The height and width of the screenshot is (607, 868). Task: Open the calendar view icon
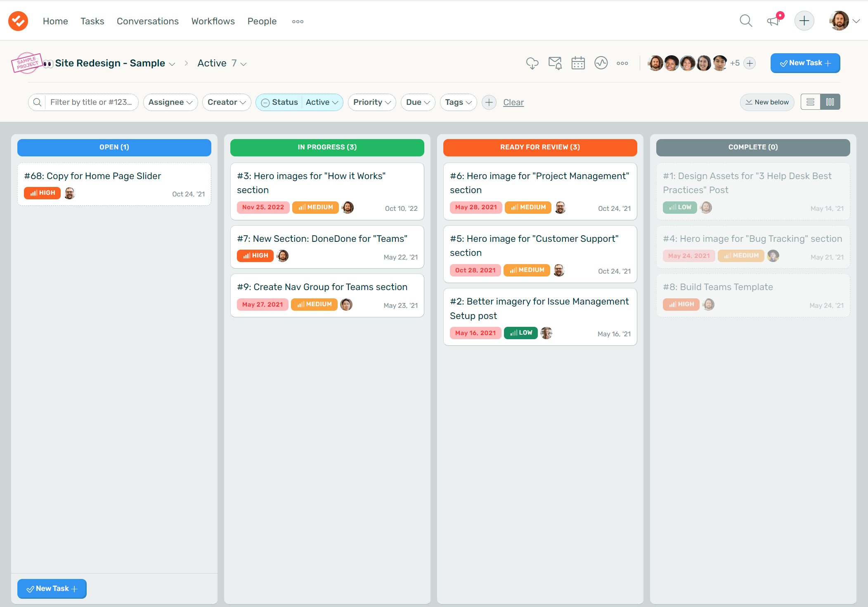coord(578,63)
